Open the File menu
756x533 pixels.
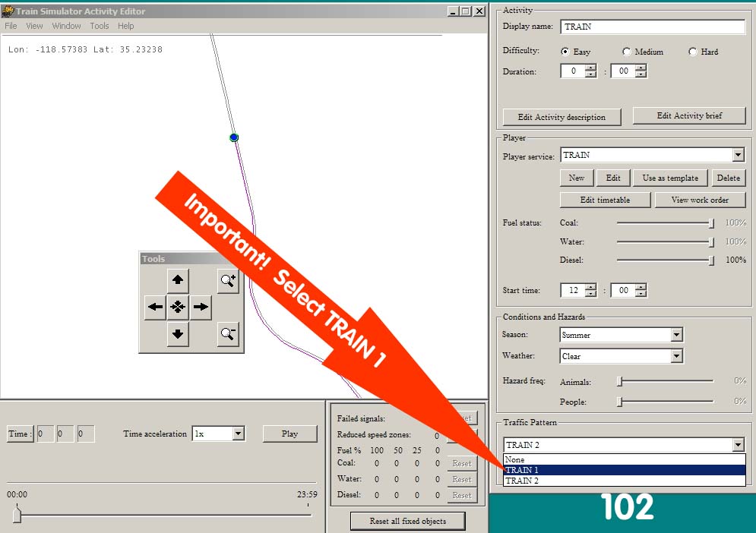[11, 26]
